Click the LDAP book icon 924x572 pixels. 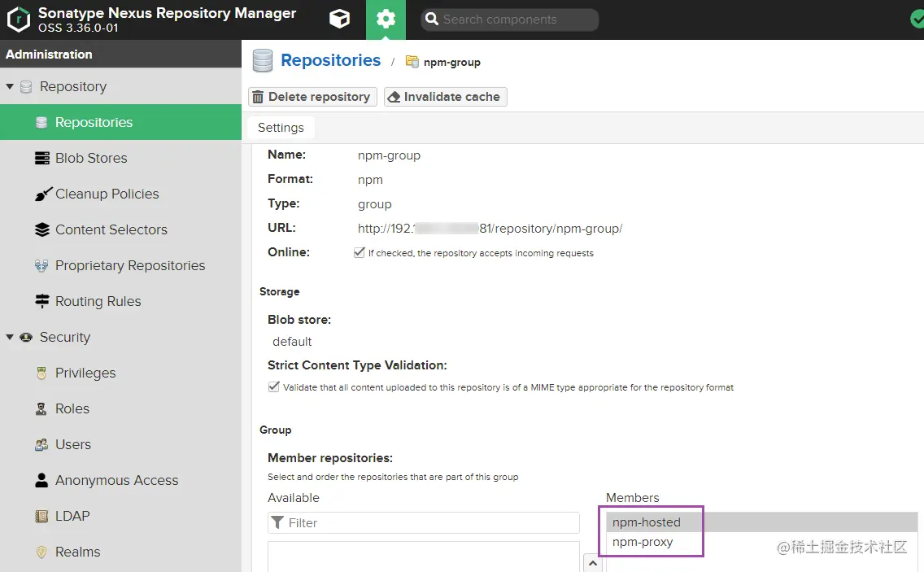[x=41, y=517]
